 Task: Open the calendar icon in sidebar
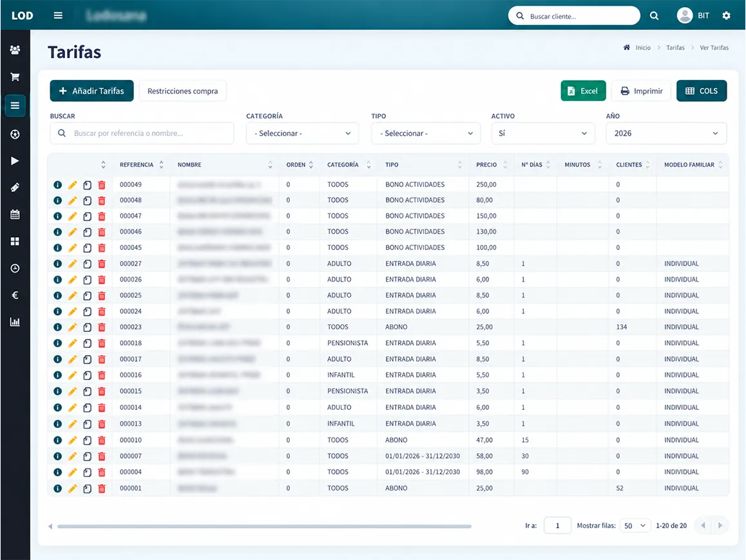coord(15,215)
